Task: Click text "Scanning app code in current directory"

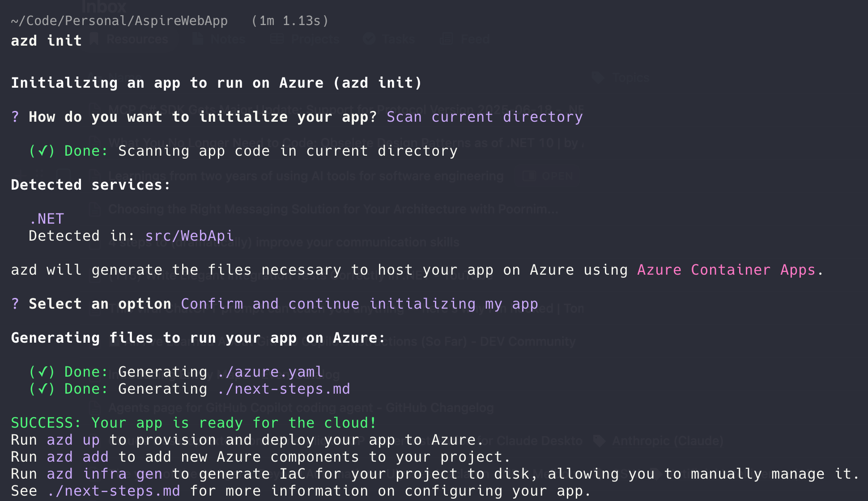Action: tap(288, 151)
